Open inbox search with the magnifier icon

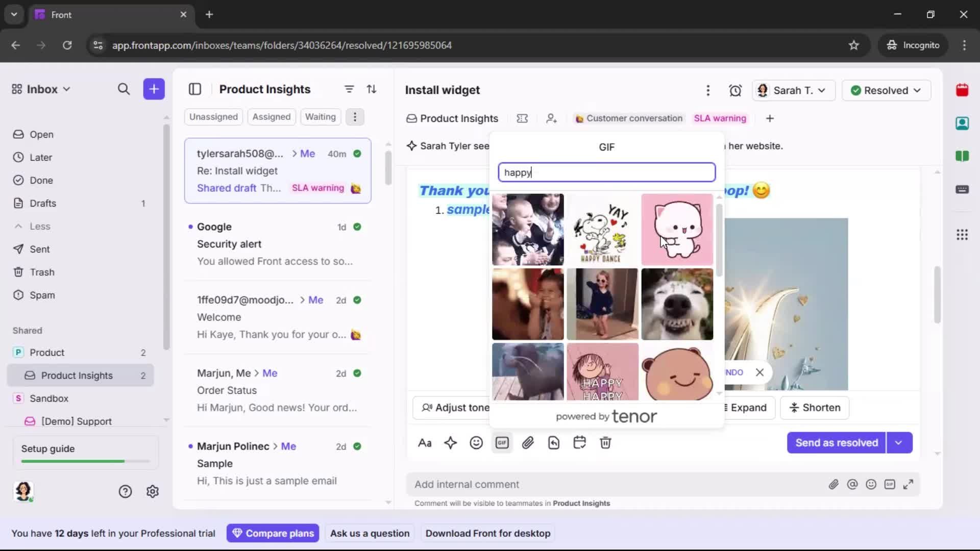point(124,89)
